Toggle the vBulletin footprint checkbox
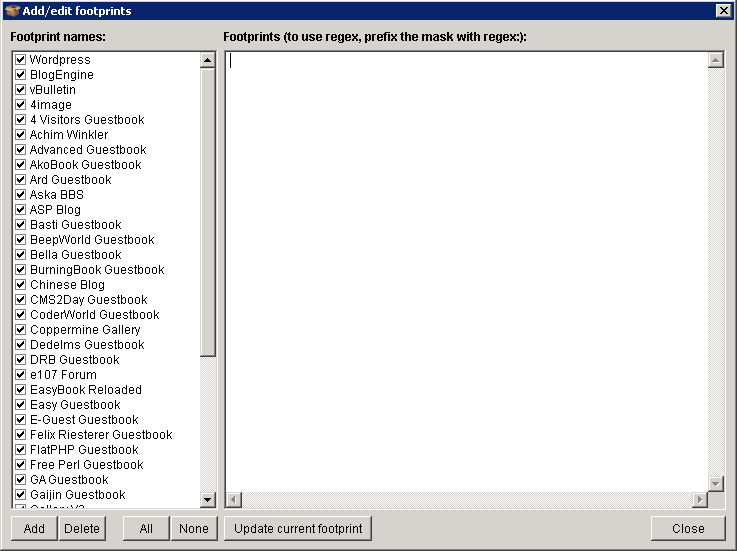 point(20,90)
